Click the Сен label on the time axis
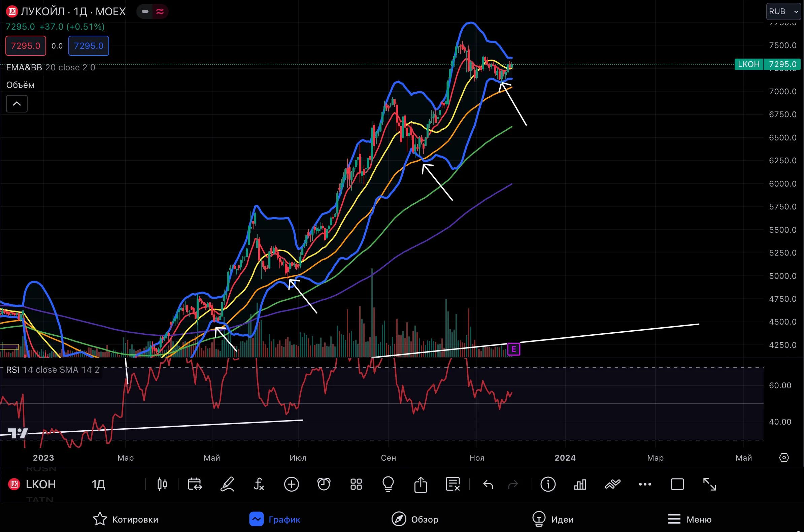The height and width of the screenshot is (532, 804). (x=389, y=458)
